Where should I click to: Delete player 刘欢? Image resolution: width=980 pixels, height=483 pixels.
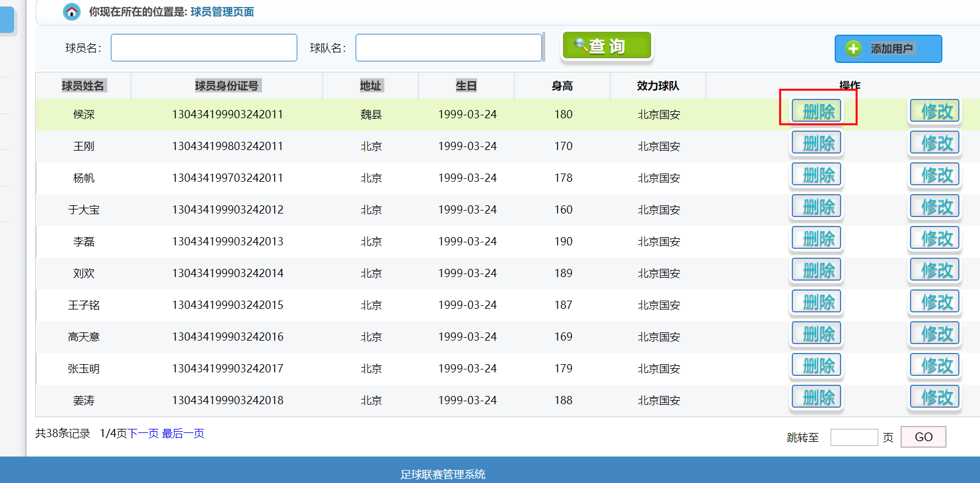click(x=816, y=269)
